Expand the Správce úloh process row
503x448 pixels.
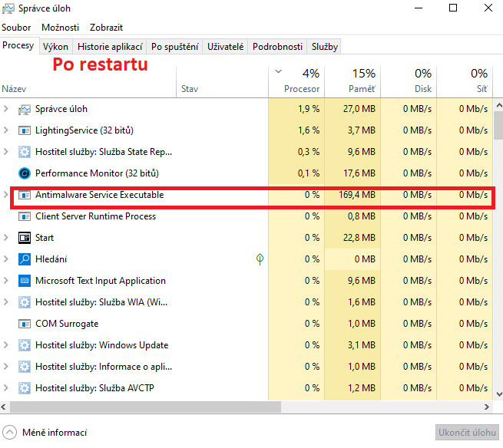coord(6,109)
